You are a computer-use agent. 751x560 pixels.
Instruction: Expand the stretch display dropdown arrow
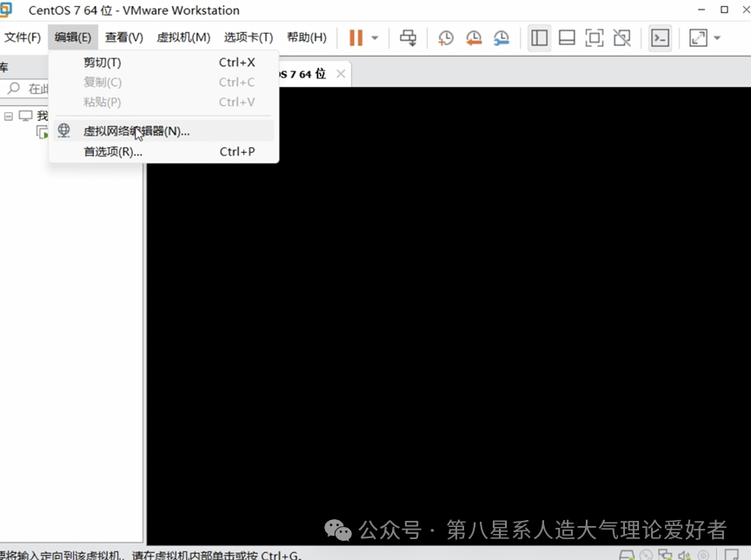[x=717, y=38]
